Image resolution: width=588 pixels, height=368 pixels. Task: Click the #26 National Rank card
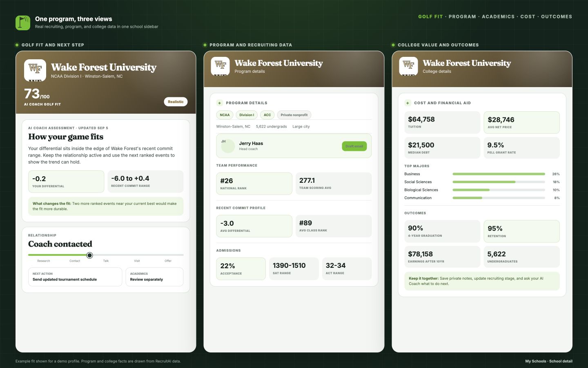[254, 184]
